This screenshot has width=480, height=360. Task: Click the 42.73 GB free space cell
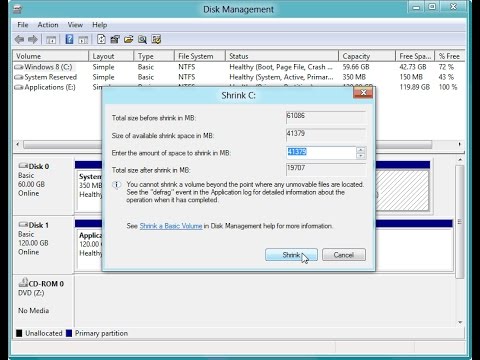[x=413, y=67]
